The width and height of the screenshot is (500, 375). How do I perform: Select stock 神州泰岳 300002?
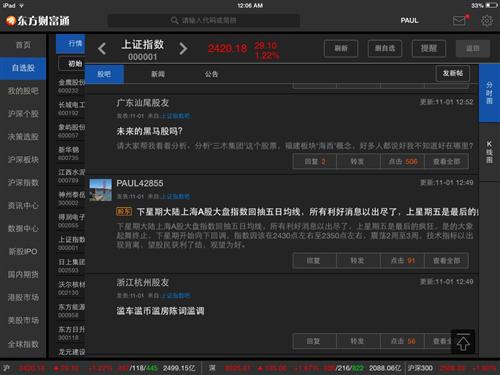[71, 198]
